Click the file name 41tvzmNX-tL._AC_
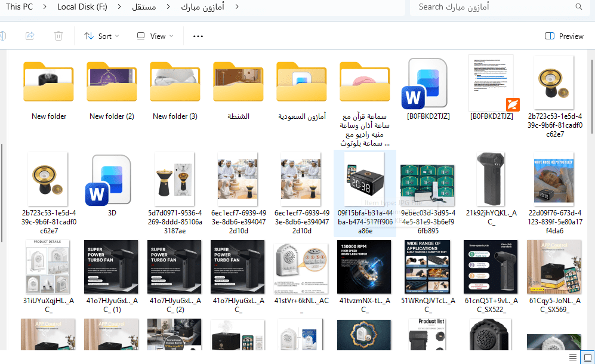Viewport: 595px width, 364px height. [365, 305]
